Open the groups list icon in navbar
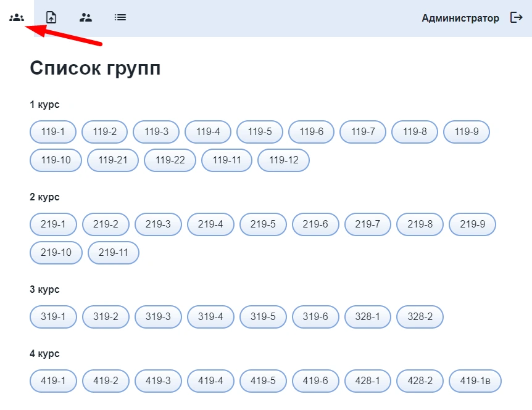This screenshot has height=410, width=532. (x=17, y=17)
